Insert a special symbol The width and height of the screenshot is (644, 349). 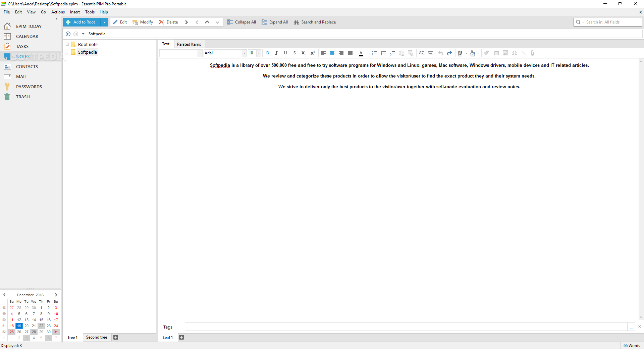click(515, 53)
